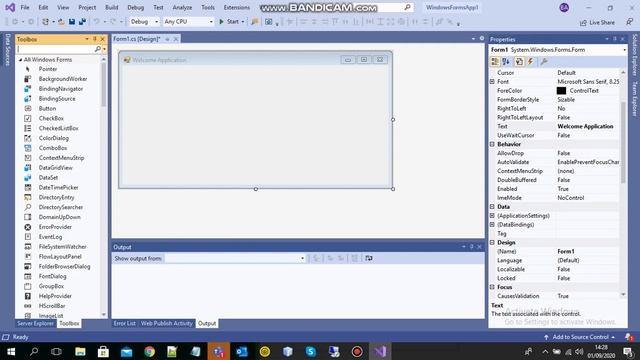Screen dimensions: 640x360
Task: Collapse the All Windows Forms group
Action: (20, 60)
